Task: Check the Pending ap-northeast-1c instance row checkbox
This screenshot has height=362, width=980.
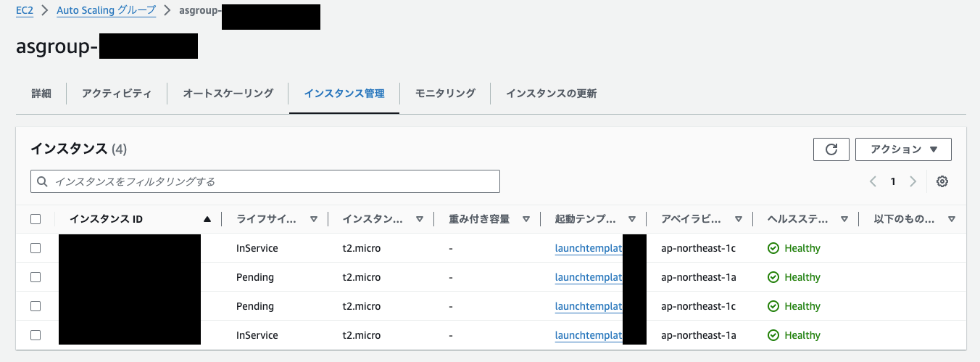Action: coord(36,306)
